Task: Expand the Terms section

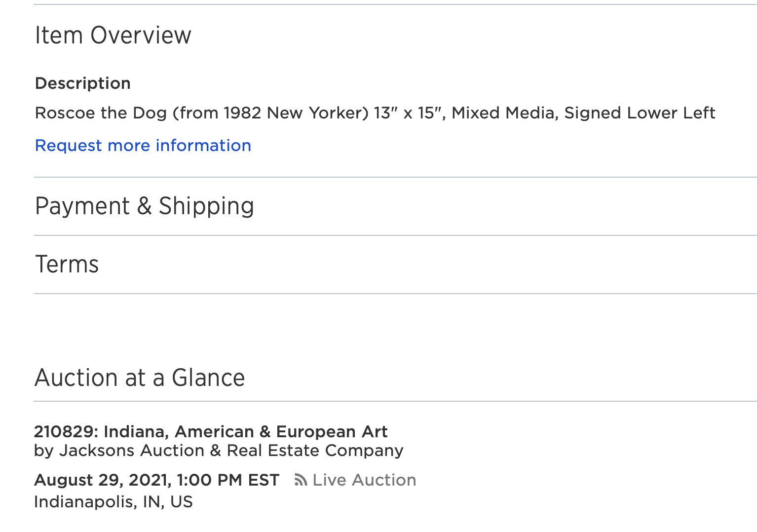Action: (67, 265)
